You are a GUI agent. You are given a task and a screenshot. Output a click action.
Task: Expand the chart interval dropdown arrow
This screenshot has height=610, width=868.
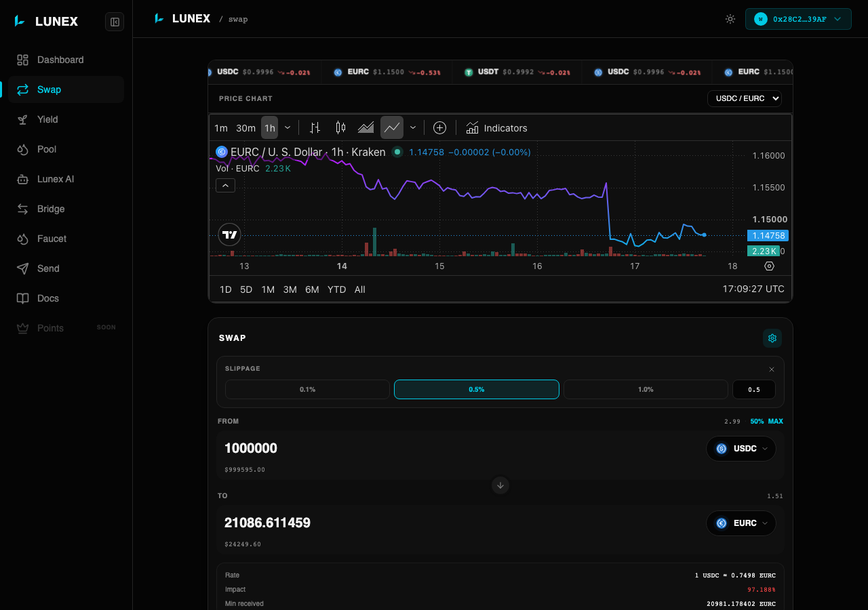288,127
